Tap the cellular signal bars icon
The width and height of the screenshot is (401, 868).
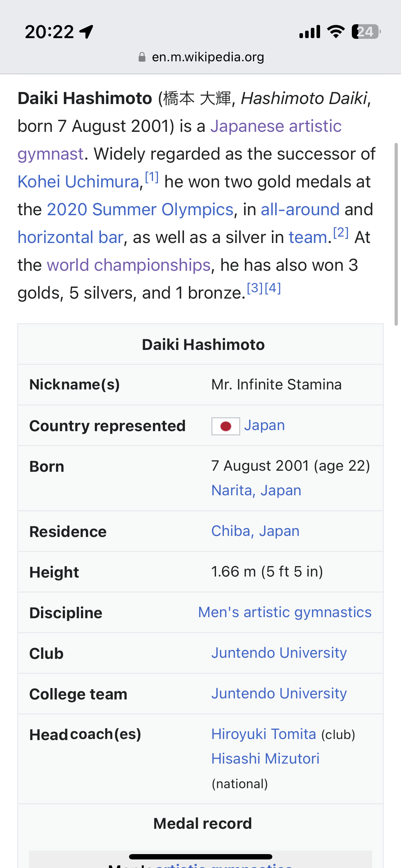coord(310,32)
